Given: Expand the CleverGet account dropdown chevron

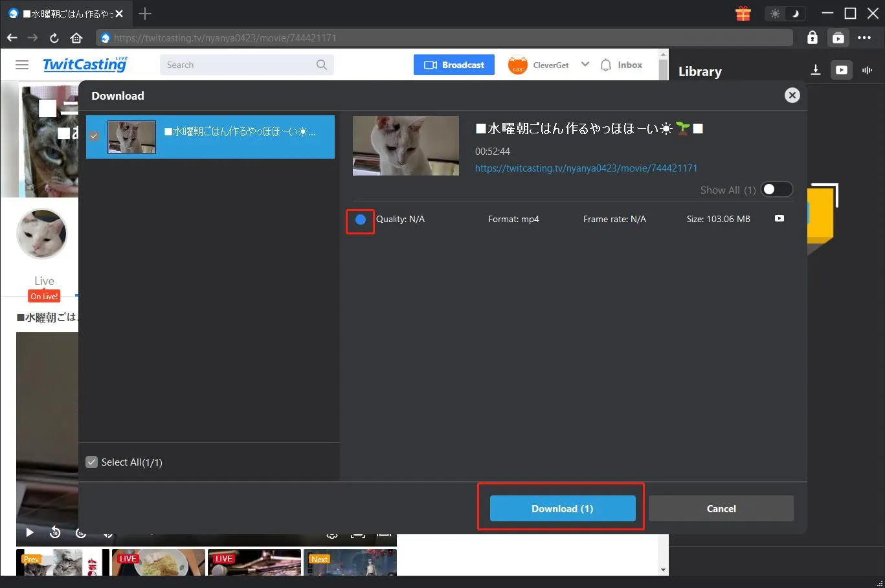Looking at the screenshot, I should (585, 64).
